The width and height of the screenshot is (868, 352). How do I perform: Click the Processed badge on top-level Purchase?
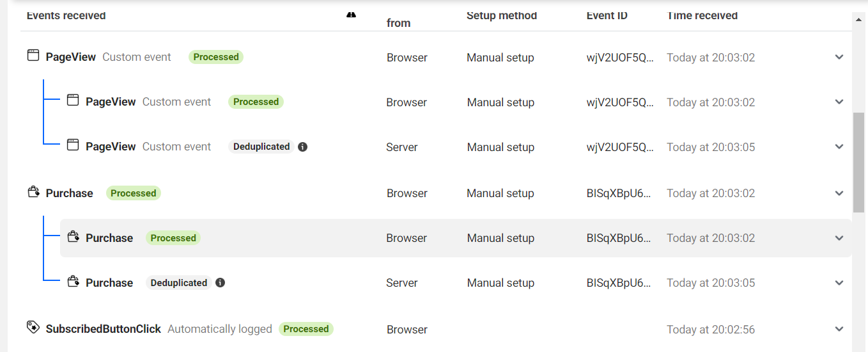(x=133, y=193)
